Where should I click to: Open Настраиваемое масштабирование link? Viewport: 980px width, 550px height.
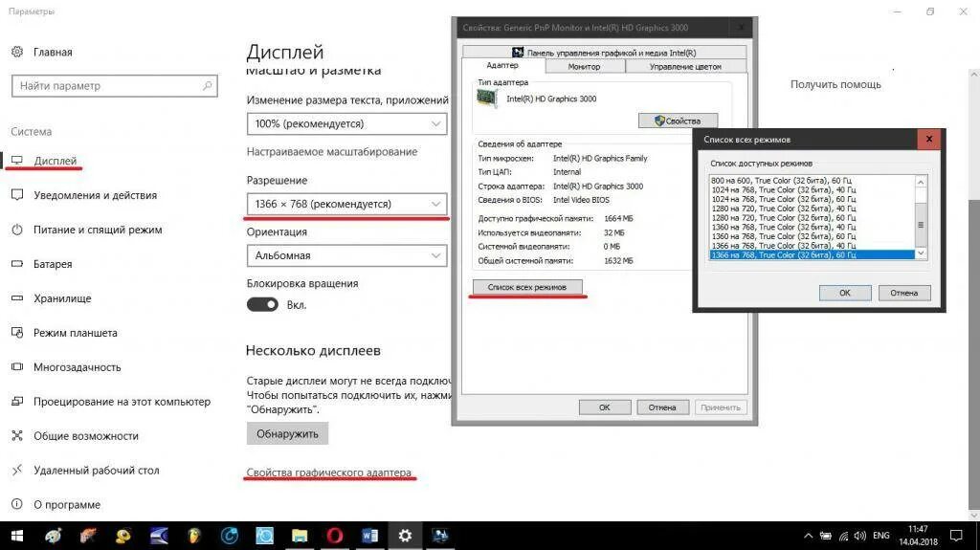[332, 151]
